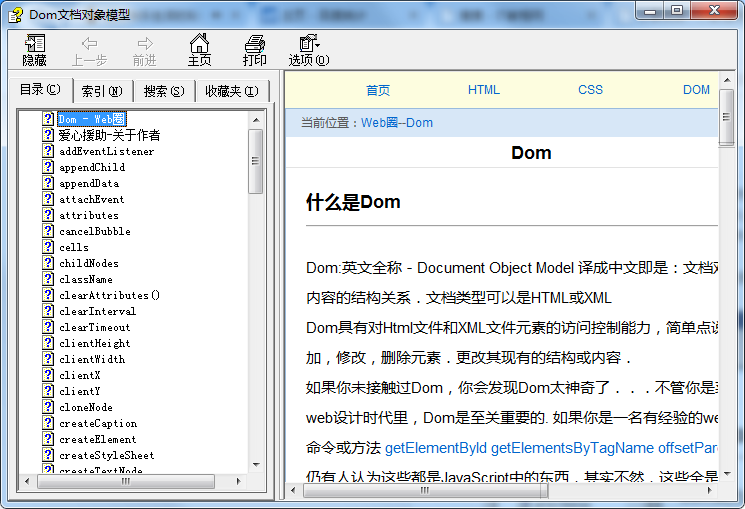
Task: Switch to the 索引 (Index) tab
Action: point(102,91)
